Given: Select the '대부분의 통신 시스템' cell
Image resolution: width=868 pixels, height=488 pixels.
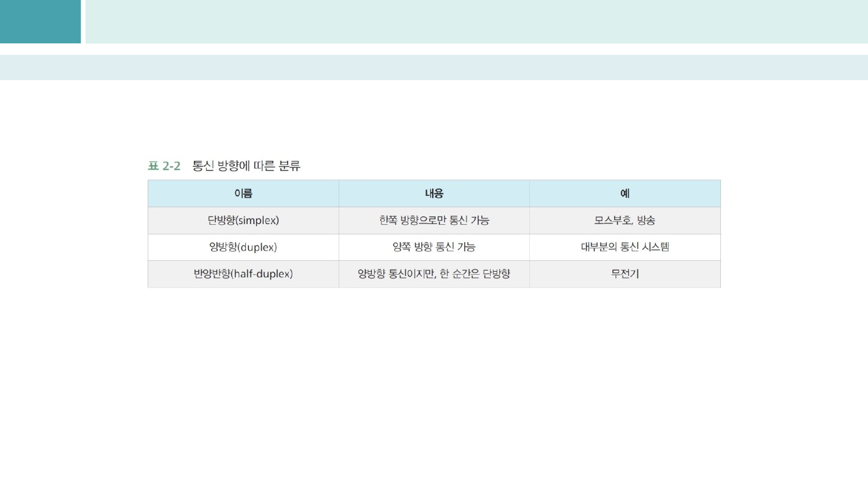Looking at the screenshot, I should pos(625,247).
